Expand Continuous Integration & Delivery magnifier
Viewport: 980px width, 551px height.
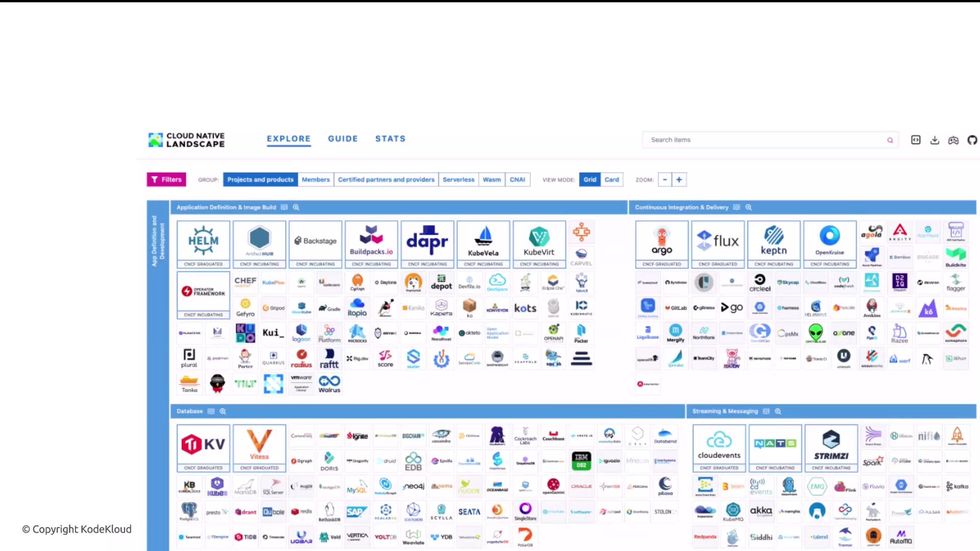748,207
